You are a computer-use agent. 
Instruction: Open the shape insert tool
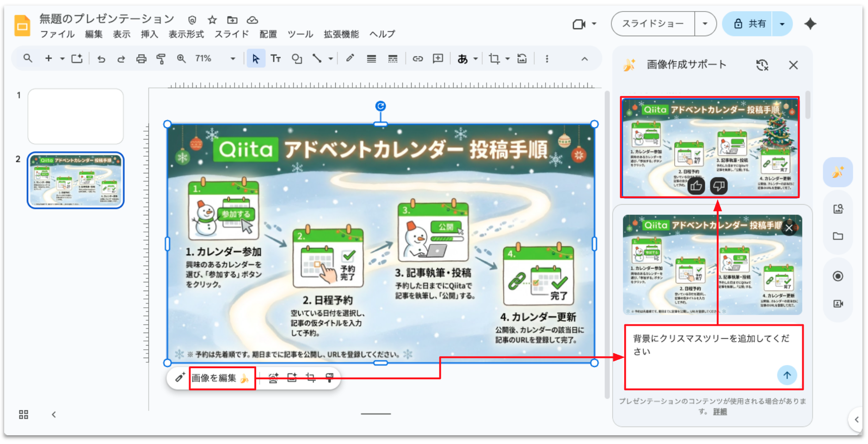297,59
